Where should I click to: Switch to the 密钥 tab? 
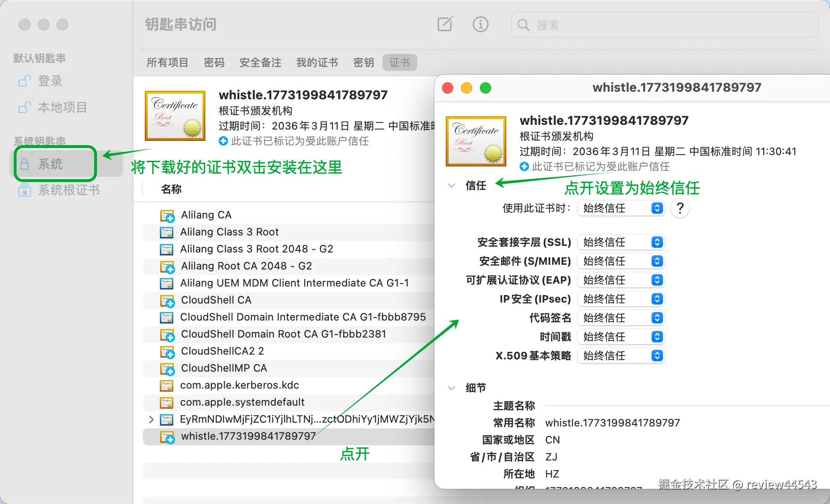pyautogui.click(x=364, y=62)
